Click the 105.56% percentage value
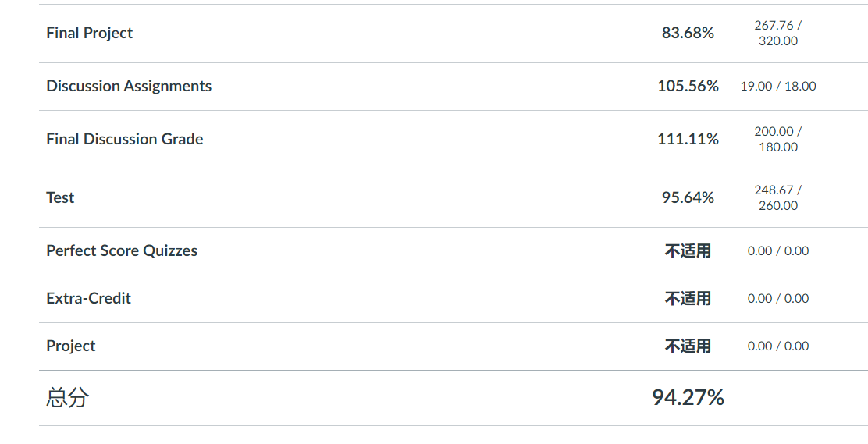Screen dimensions: 868x444 point(688,86)
